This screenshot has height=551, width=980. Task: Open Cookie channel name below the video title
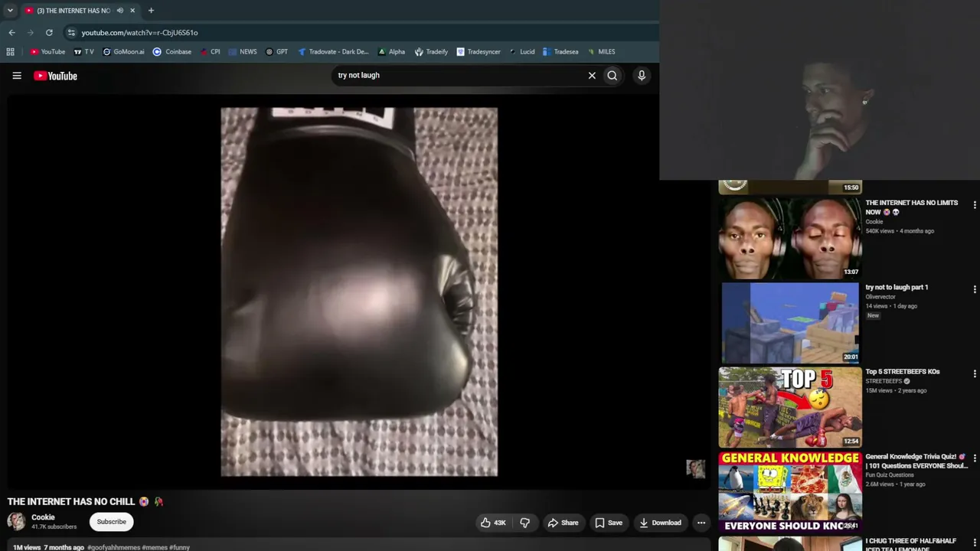pyautogui.click(x=43, y=517)
